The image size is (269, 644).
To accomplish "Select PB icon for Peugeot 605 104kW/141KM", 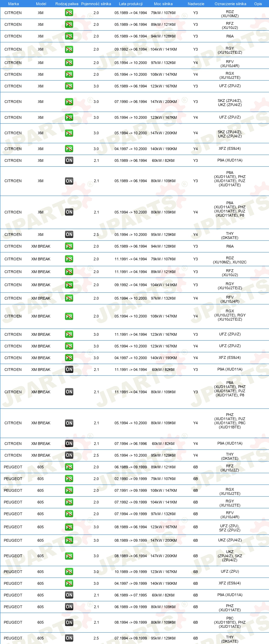I will 69,502.
